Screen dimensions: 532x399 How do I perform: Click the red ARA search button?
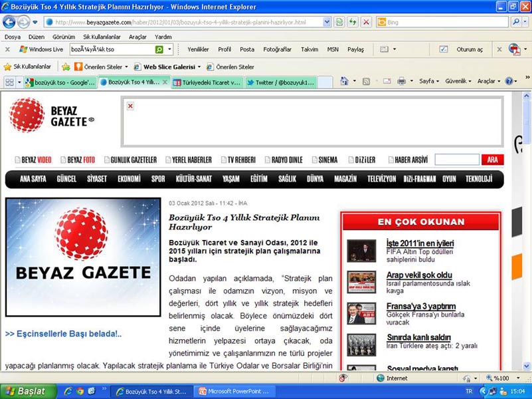492,160
